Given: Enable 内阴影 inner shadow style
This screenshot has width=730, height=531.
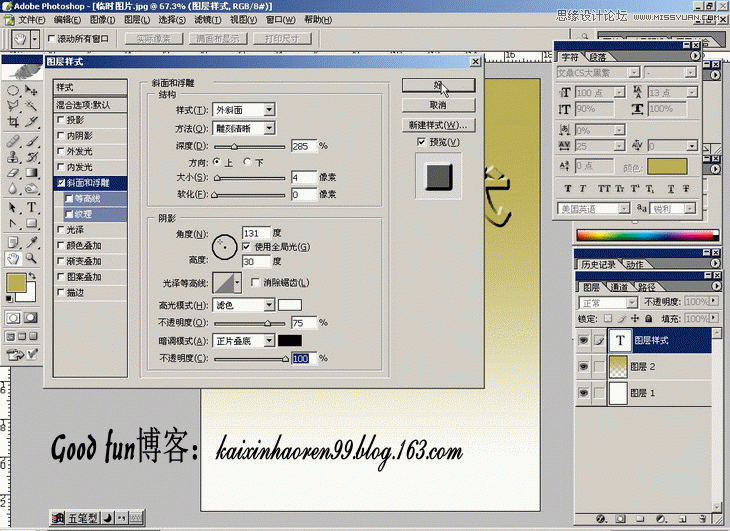Looking at the screenshot, I should point(61,135).
